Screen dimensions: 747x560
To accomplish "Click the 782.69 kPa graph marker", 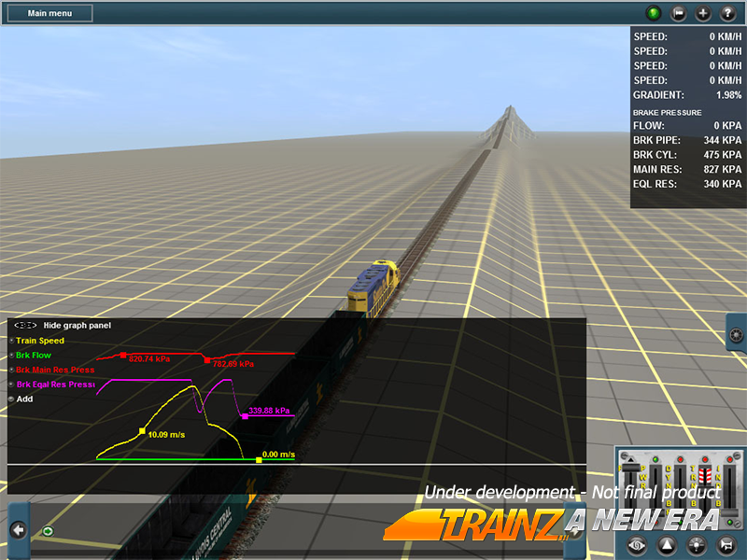I will pos(207,360).
